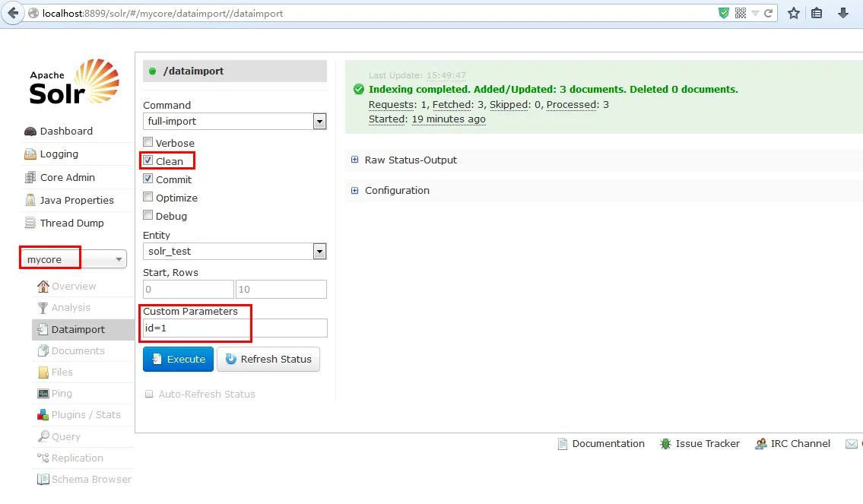Viewport: 863px width, 504px height.
Task: Reload the page with refresh icon
Action: [768, 13]
